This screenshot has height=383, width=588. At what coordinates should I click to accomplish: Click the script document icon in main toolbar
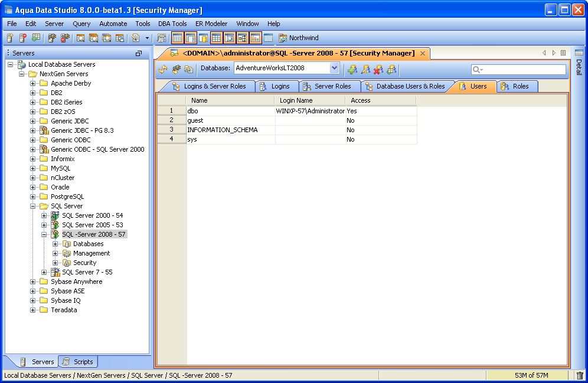click(x=136, y=38)
